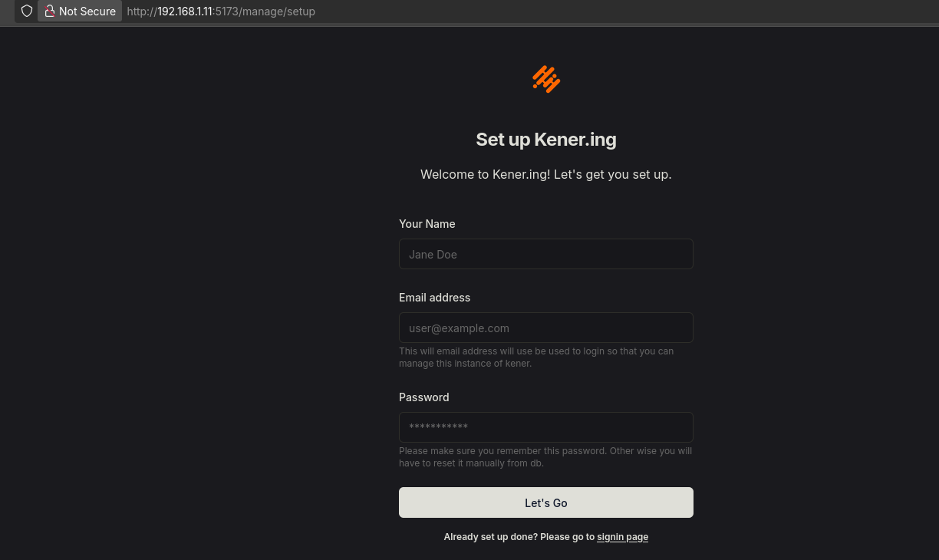The image size is (939, 560).
Task: Click the IP address in the URL bar
Action: click(x=185, y=12)
